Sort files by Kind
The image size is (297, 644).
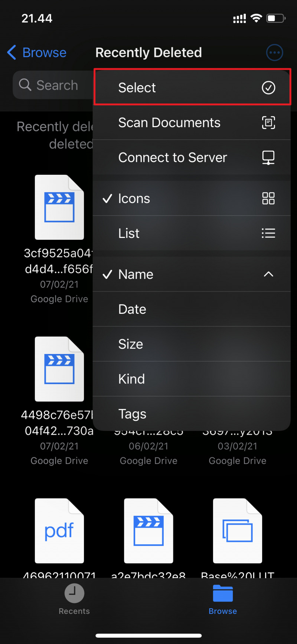click(131, 379)
